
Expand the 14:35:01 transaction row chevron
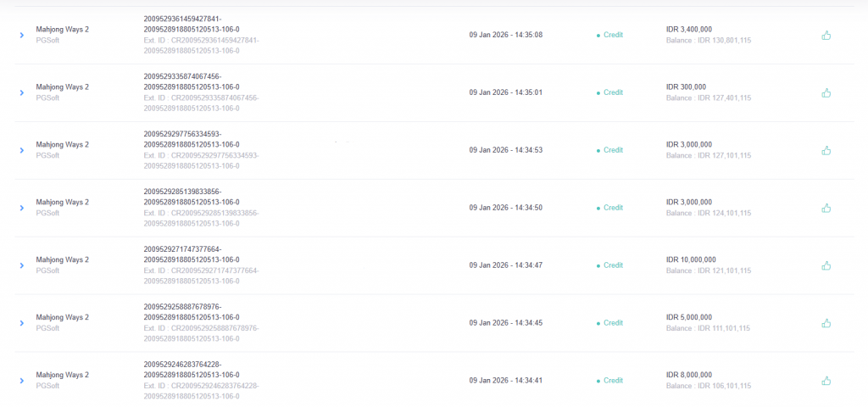(22, 92)
